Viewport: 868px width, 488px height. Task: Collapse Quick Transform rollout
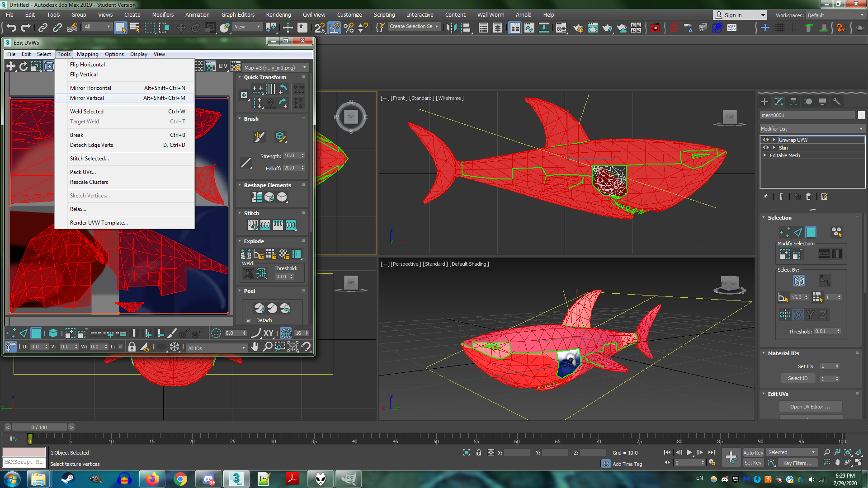point(240,77)
